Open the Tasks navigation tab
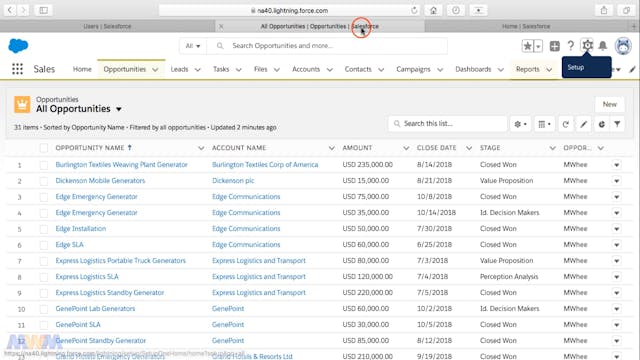The image size is (640, 360). [221, 69]
